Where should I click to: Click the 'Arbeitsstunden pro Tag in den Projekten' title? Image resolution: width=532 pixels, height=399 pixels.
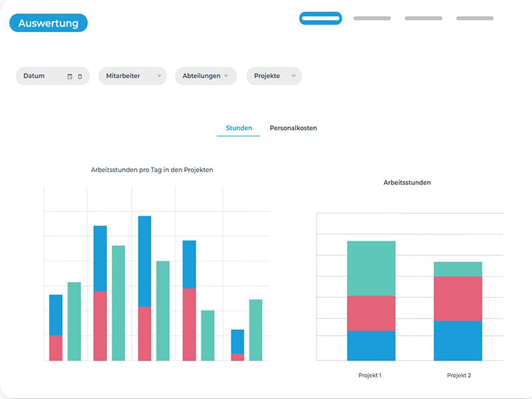pos(152,170)
